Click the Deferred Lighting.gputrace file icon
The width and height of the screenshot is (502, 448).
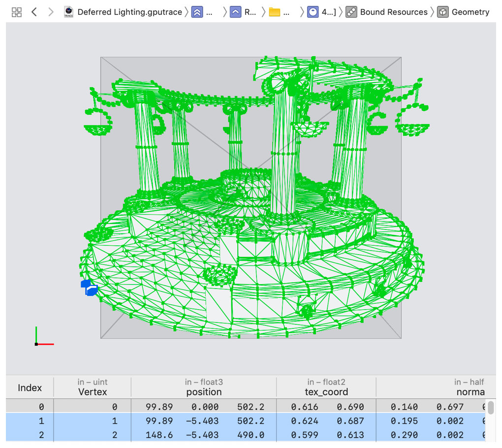click(x=68, y=12)
